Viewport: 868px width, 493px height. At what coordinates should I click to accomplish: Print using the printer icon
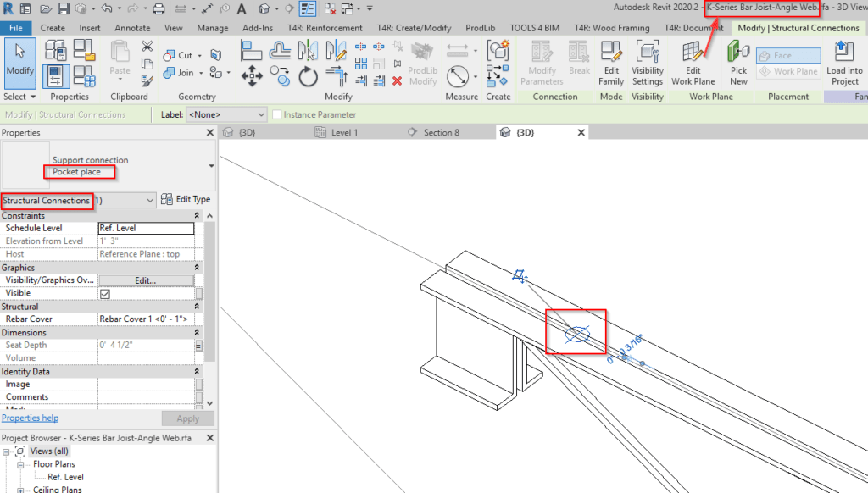(x=159, y=8)
